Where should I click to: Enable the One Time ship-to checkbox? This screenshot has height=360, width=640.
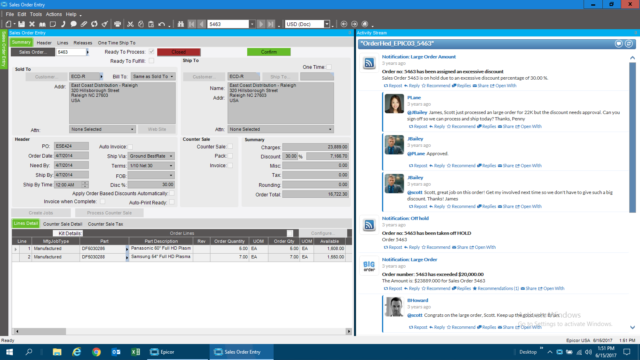329,67
